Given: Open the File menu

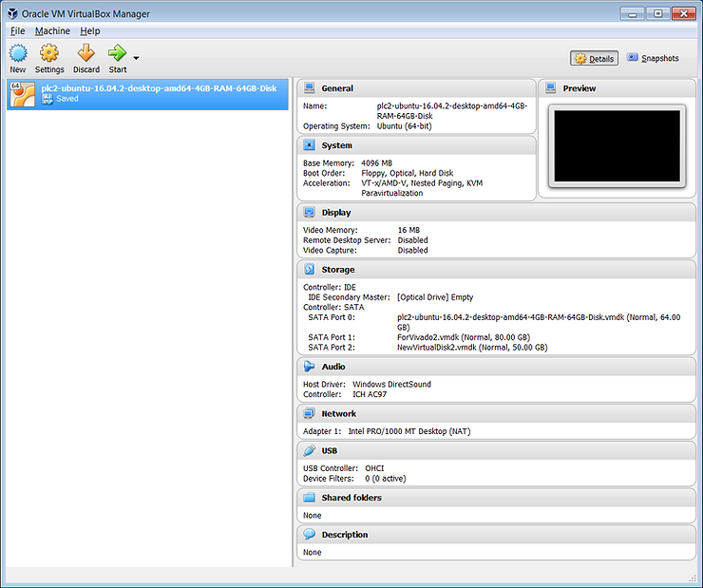Looking at the screenshot, I should pos(17,31).
